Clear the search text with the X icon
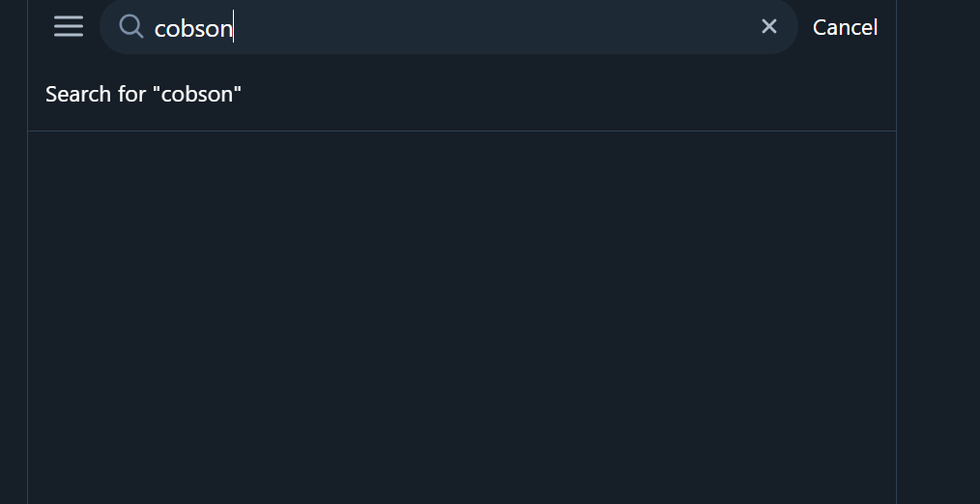The height and width of the screenshot is (504, 980). pos(769,26)
